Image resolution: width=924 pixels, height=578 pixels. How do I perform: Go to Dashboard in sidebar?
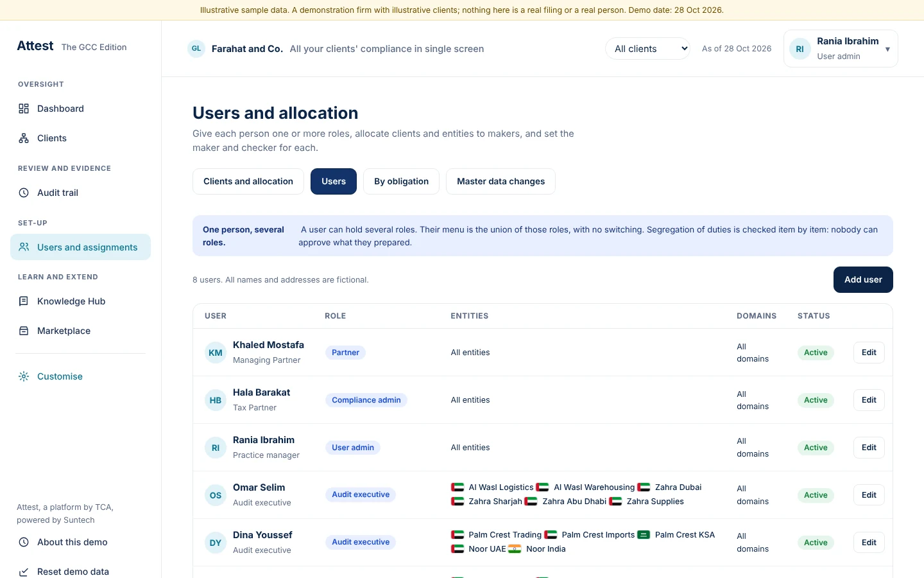[x=80, y=109]
